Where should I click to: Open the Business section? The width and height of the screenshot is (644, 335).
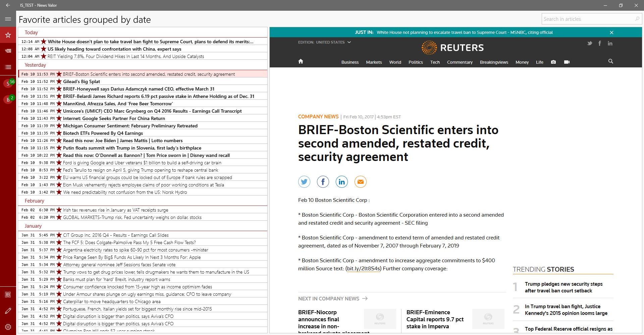350,62
